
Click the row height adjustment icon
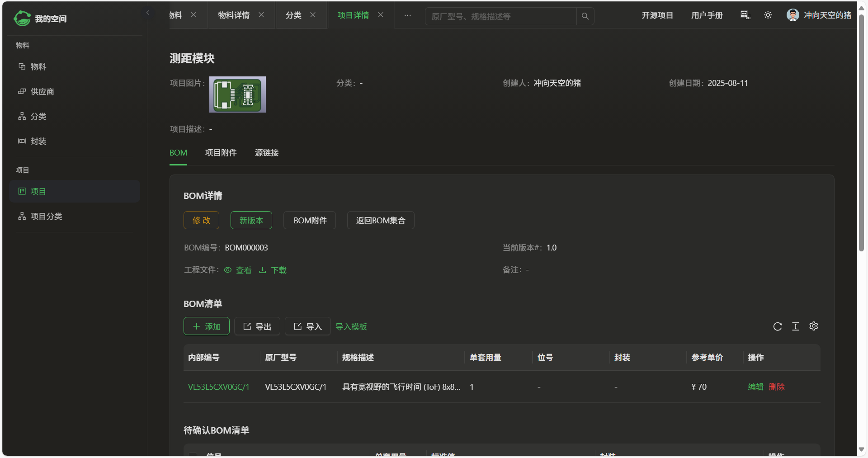click(795, 326)
